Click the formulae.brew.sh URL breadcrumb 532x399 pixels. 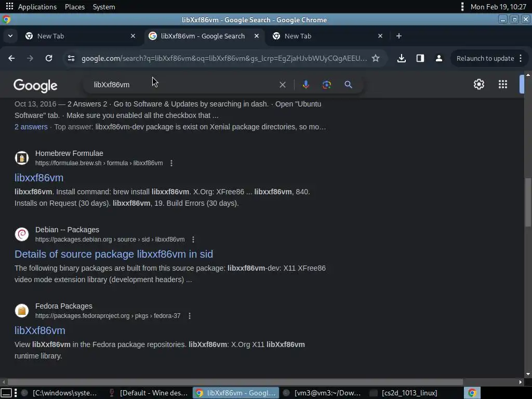(x=99, y=163)
